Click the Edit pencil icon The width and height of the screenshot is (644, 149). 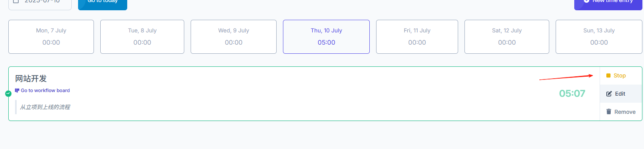point(609,94)
